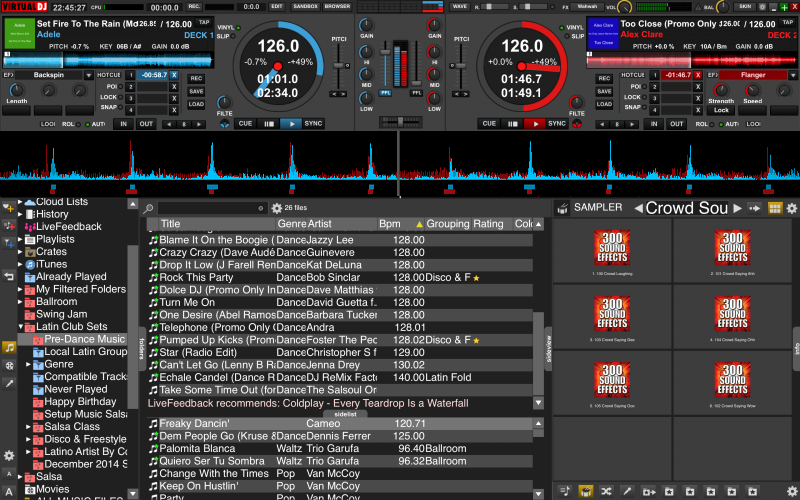Image resolution: width=800 pixels, height=500 pixels.
Task: Show automix list icon in bottom sideview bar
Action: pos(564,491)
